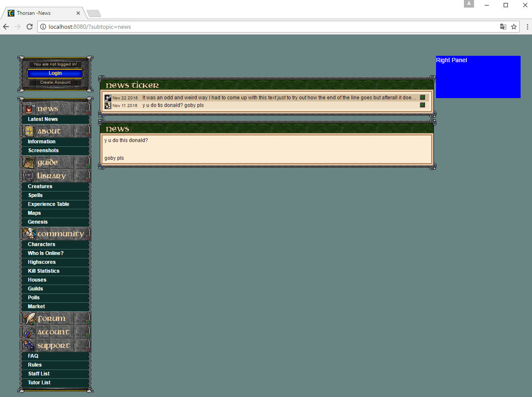532x397 pixels.
Task: Click the Login button
Action: click(55, 73)
